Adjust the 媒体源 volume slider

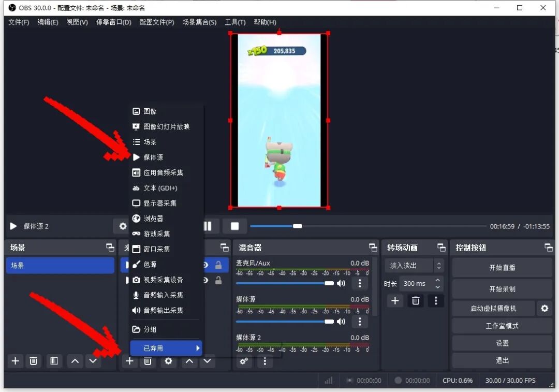pyautogui.click(x=285, y=322)
